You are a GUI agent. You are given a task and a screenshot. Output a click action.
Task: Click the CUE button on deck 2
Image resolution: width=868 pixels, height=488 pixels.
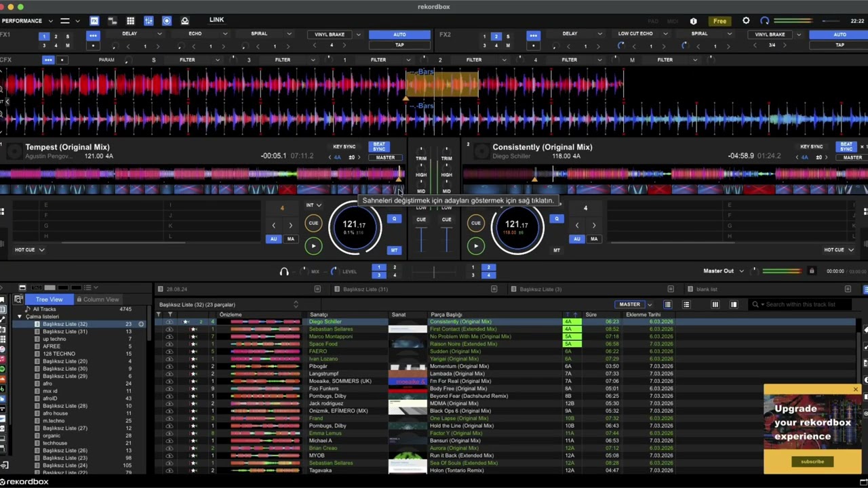click(475, 223)
